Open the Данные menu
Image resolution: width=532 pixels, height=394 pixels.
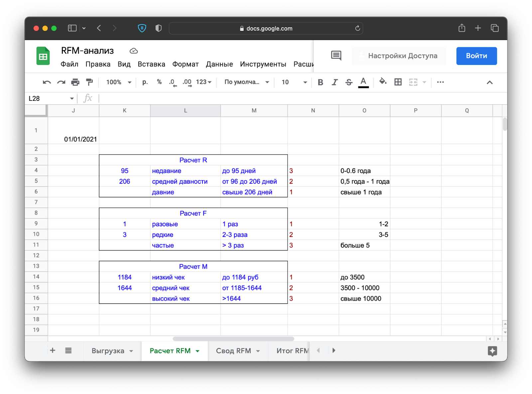click(x=219, y=64)
